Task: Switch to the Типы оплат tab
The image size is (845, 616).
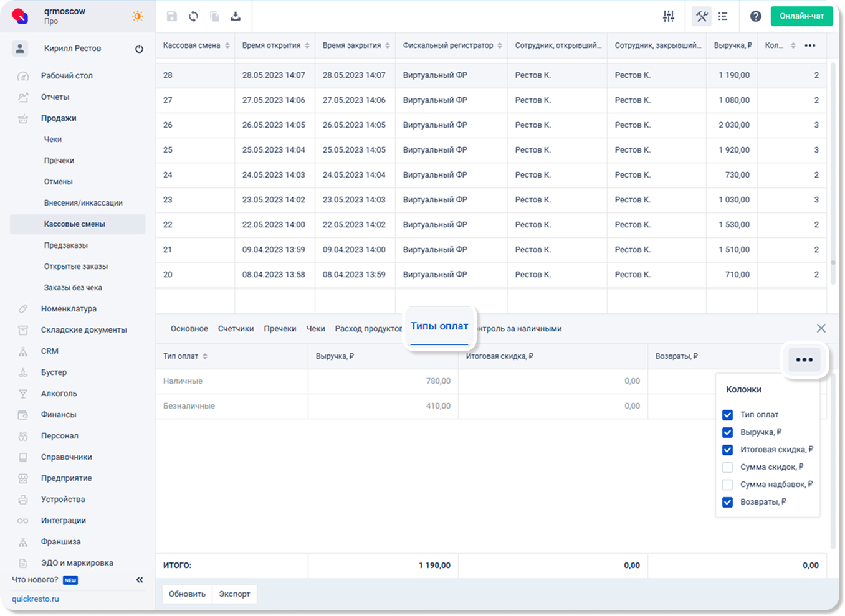Action: 439,326
